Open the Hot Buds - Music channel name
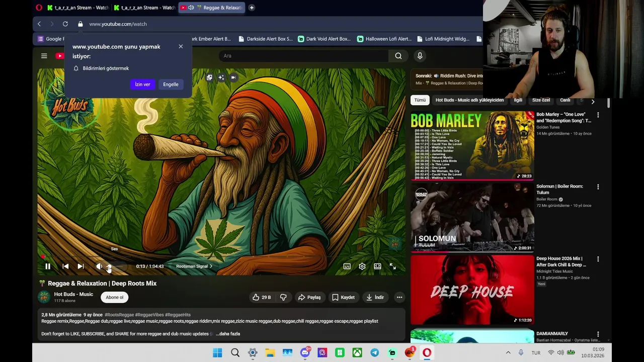The image size is (644, 362). (x=73, y=294)
